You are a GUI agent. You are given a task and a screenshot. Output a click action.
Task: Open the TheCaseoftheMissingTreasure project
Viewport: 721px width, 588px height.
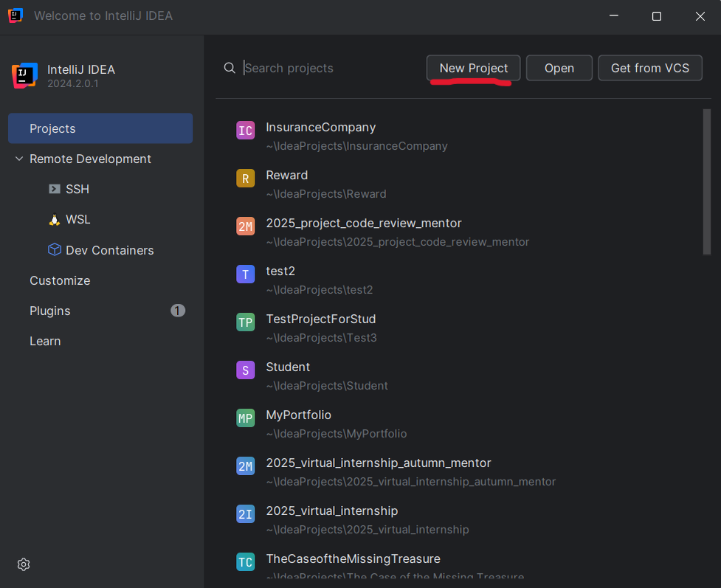click(x=353, y=559)
